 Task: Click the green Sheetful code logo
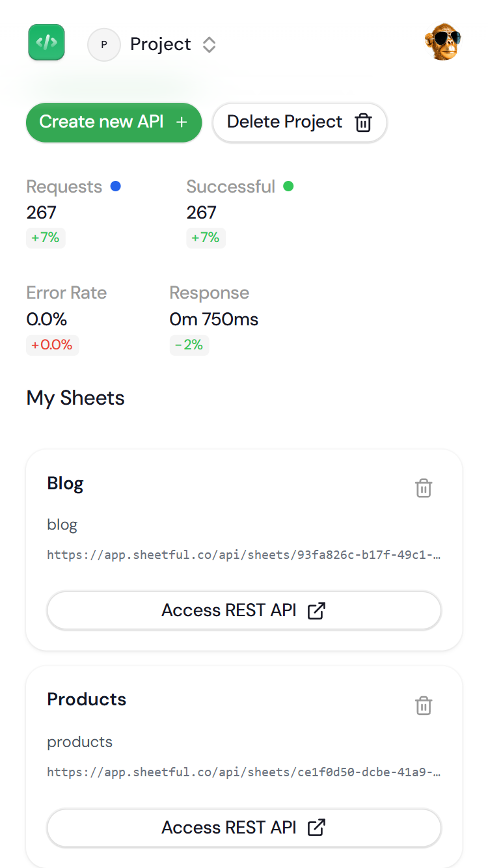(x=46, y=42)
